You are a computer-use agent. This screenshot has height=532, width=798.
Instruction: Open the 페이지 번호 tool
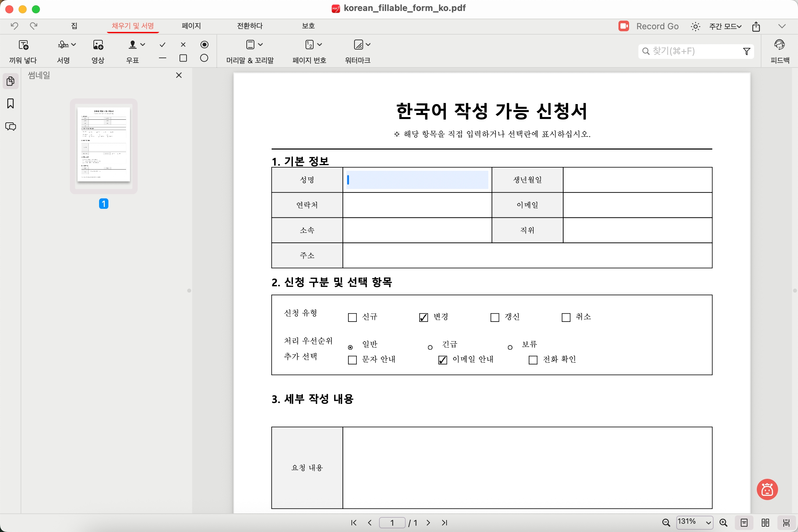click(x=310, y=51)
